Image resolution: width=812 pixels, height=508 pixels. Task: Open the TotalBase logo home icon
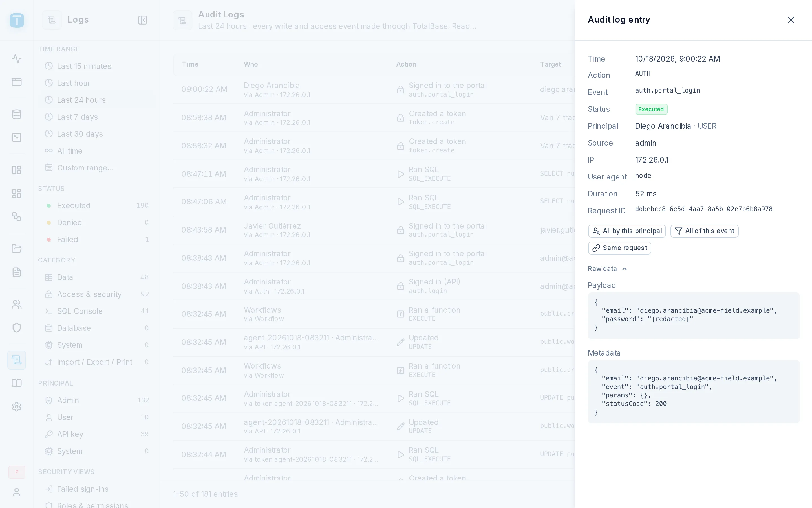pyautogui.click(x=17, y=20)
